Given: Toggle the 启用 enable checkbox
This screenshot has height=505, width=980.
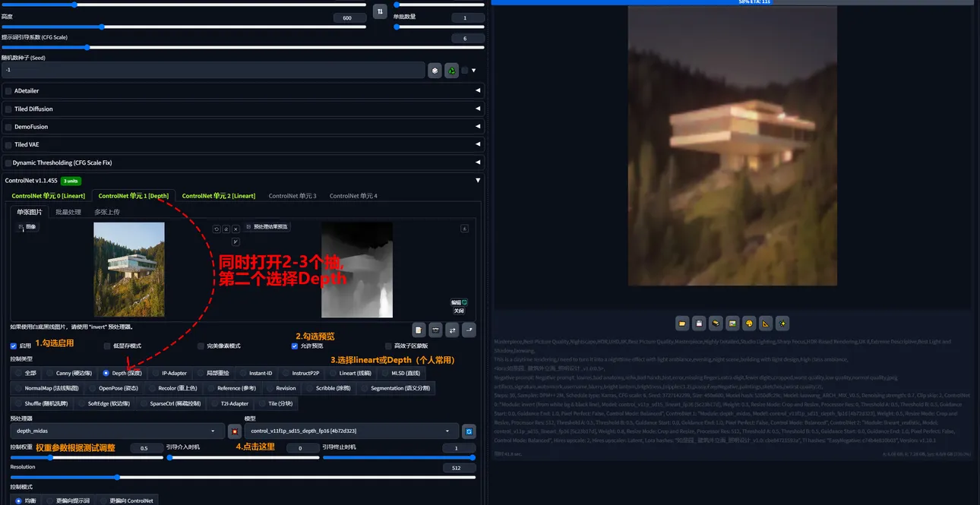Looking at the screenshot, I should [14, 346].
